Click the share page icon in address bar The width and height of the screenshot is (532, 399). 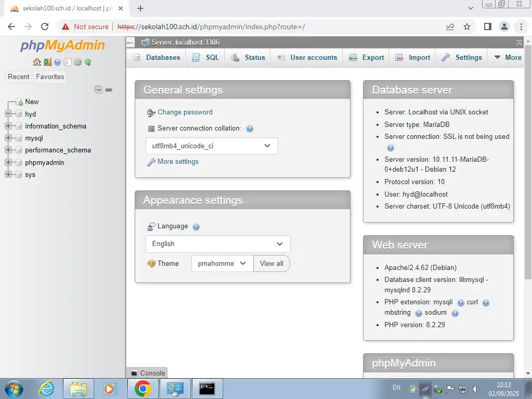click(x=450, y=27)
